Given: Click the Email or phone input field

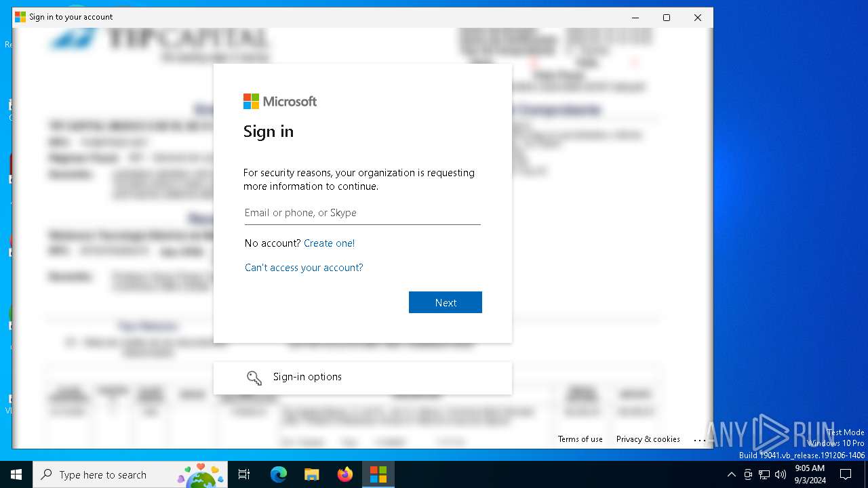Looking at the screenshot, I should click(362, 213).
